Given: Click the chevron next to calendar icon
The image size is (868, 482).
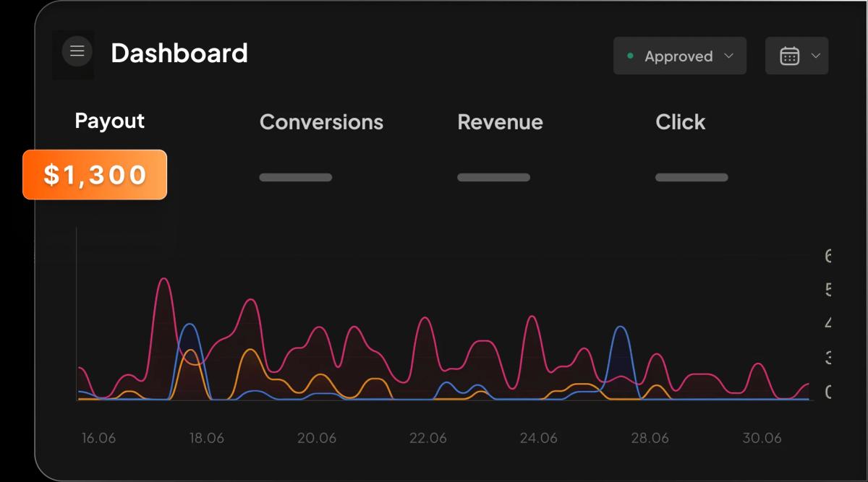Looking at the screenshot, I should tap(816, 56).
